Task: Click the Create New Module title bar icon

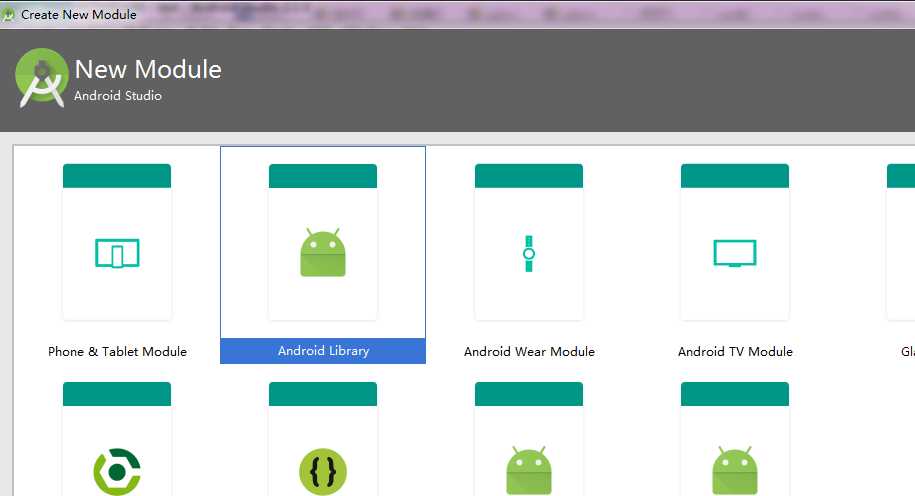Action: pos(8,14)
